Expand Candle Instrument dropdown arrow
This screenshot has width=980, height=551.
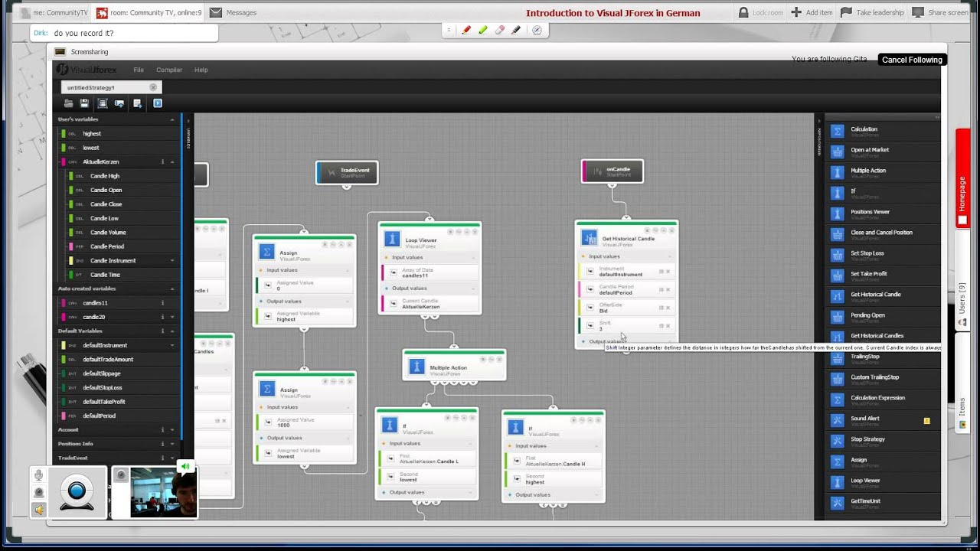tap(172, 261)
